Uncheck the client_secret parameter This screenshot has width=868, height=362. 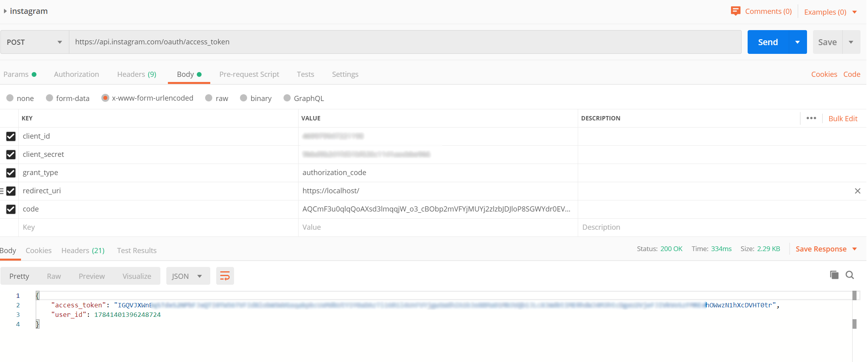[x=11, y=154]
